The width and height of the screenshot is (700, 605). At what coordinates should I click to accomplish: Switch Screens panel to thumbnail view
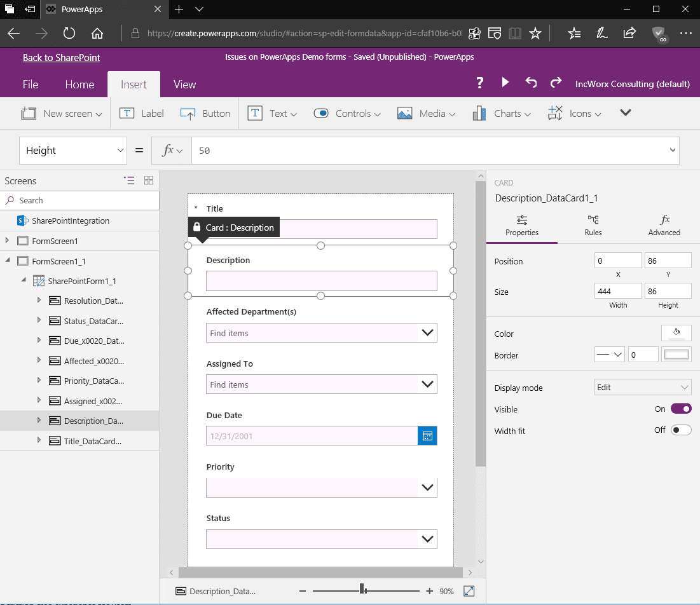(x=148, y=180)
